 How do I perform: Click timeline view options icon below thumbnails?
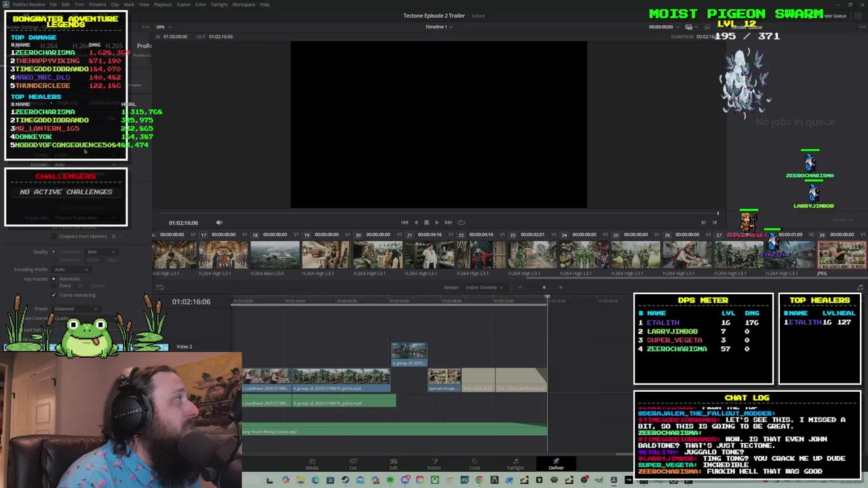click(x=160, y=287)
